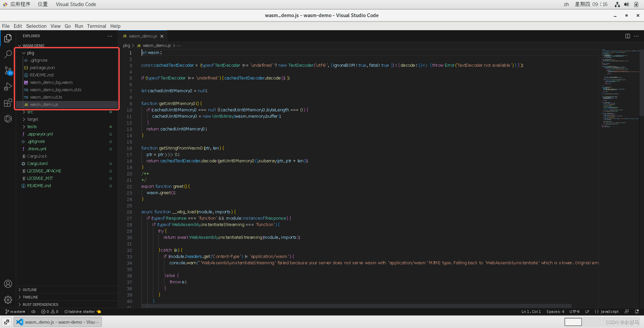
Task: Click the notifications bell in status bar
Action: pos(637,312)
